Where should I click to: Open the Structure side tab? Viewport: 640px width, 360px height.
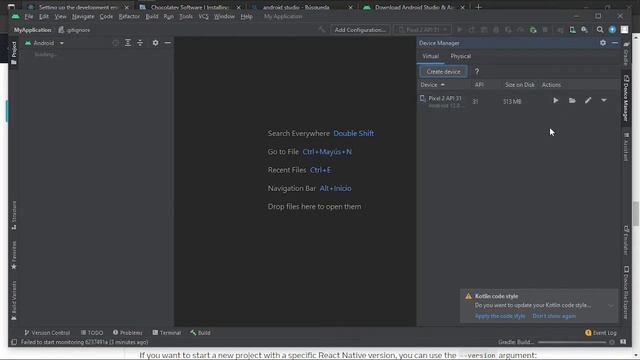pyautogui.click(x=13, y=215)
